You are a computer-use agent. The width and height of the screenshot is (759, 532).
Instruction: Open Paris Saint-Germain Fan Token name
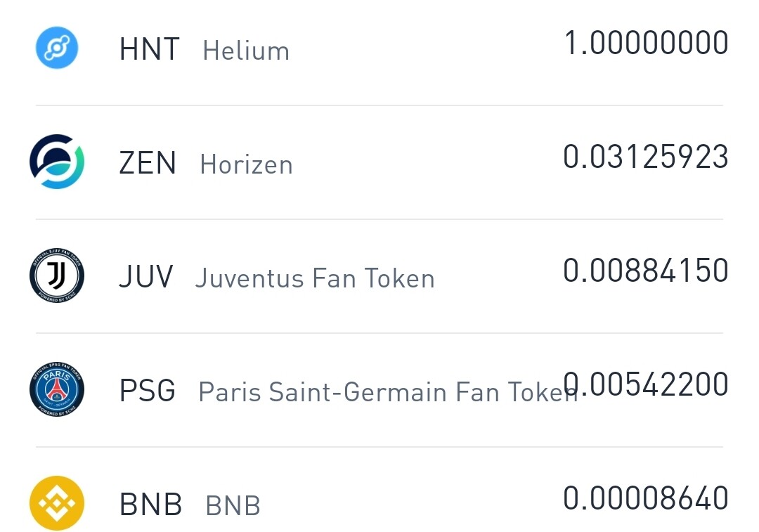(388, 391)
